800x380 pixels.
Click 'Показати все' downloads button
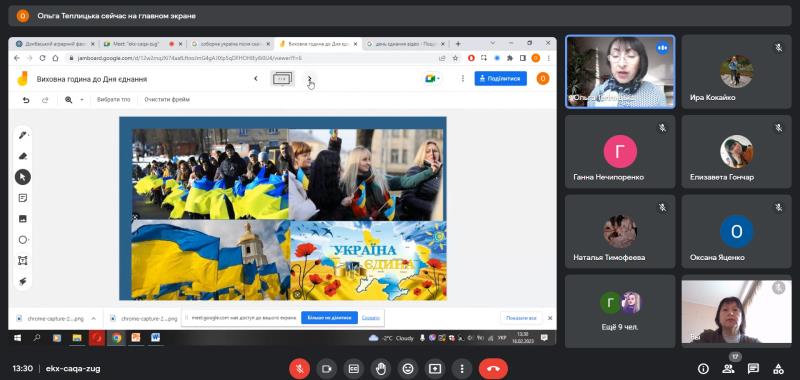[521, 318]
